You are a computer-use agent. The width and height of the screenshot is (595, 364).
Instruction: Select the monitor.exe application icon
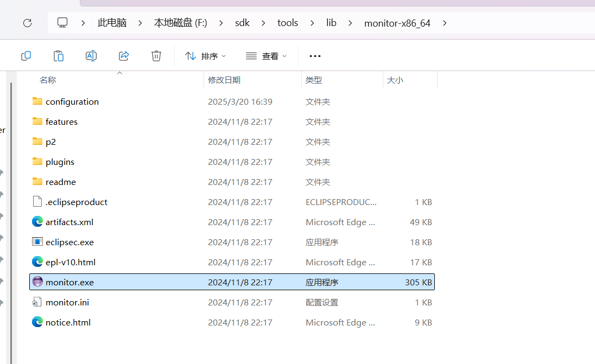pyautogui.click(x=37, y=282)
